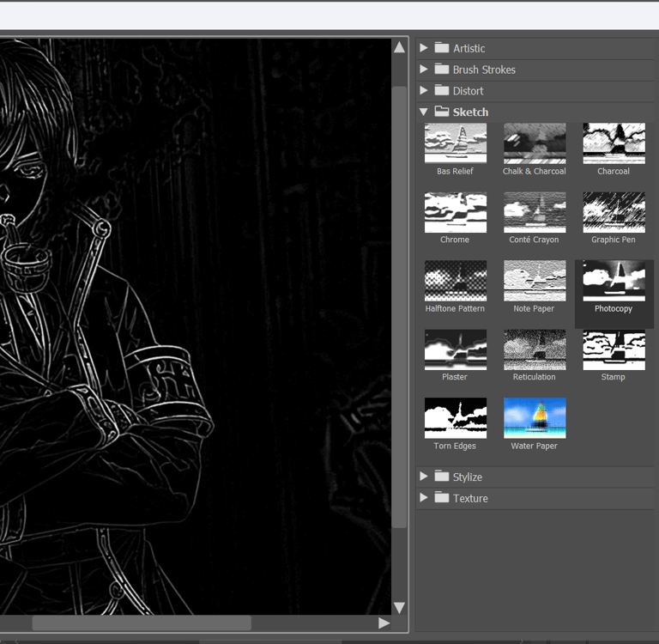Select the Chrome filter thumbnail
The width and height of the screenshot is (659, 644).
(x=455, y=212)
